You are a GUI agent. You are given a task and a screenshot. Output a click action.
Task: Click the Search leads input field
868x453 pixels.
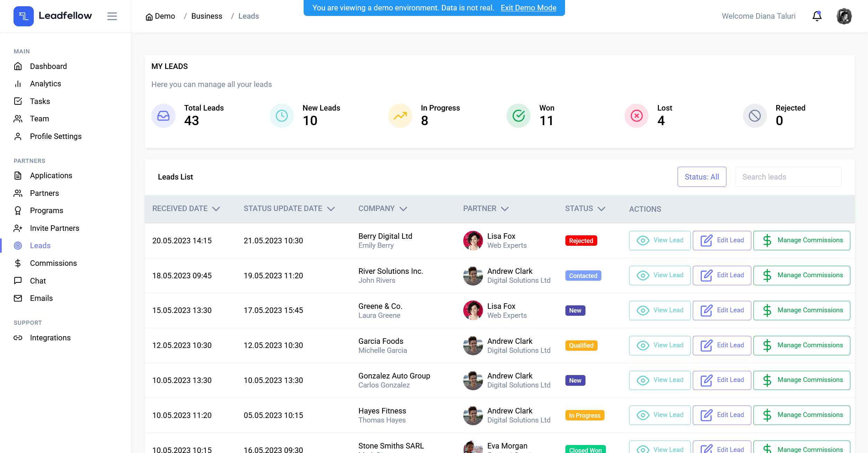pyautogui.click(x=788, y=177)
